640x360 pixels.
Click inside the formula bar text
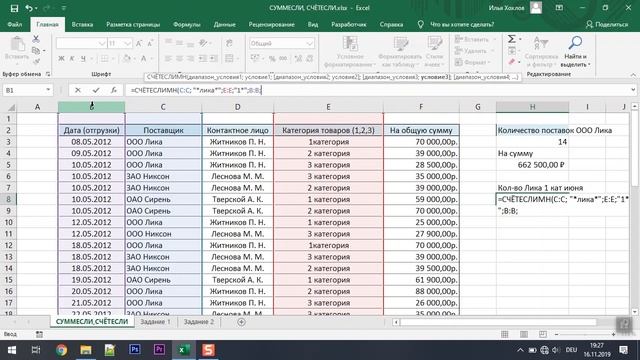click(x=196, y=90)
